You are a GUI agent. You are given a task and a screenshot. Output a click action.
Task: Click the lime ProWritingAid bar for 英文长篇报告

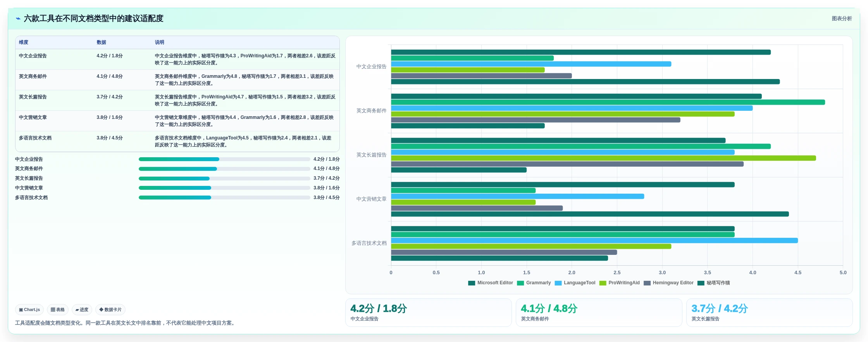click(x=603, y=158)
